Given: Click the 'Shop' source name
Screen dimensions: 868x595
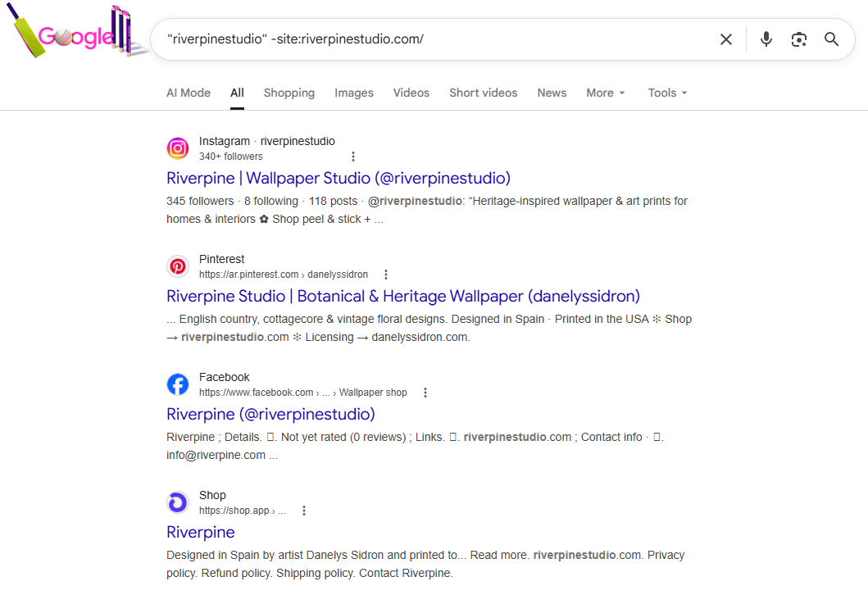Looking at the screenshot, I should pos(212,495).
